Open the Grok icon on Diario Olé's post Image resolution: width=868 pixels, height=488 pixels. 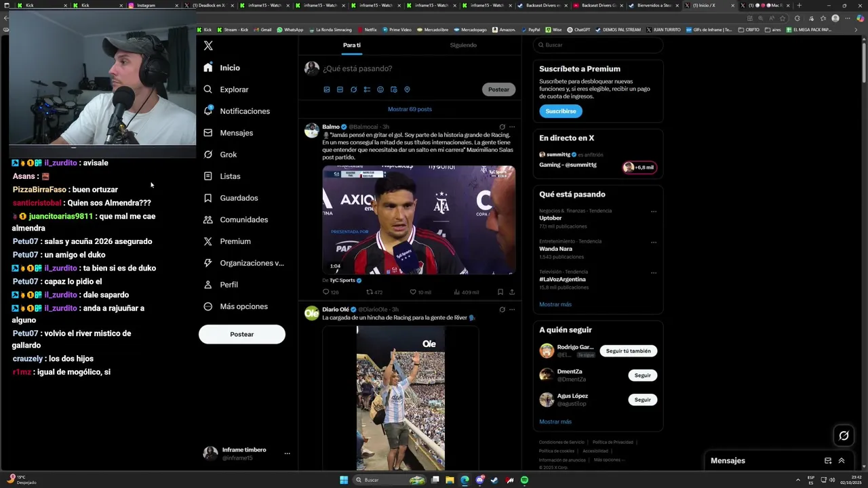point(502,310)
